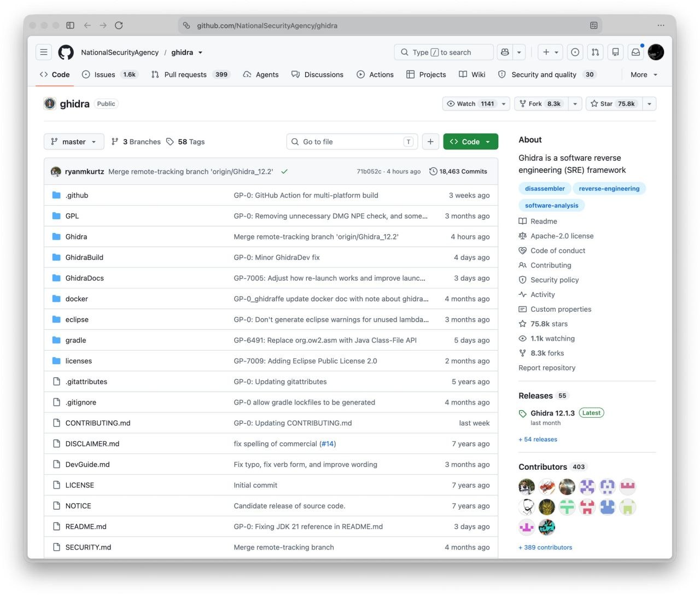Image resolution: width=700 pixels, height=595 pixels.
Task: Expand the More navigation dropdown
Action: click(x=644, y=75)
